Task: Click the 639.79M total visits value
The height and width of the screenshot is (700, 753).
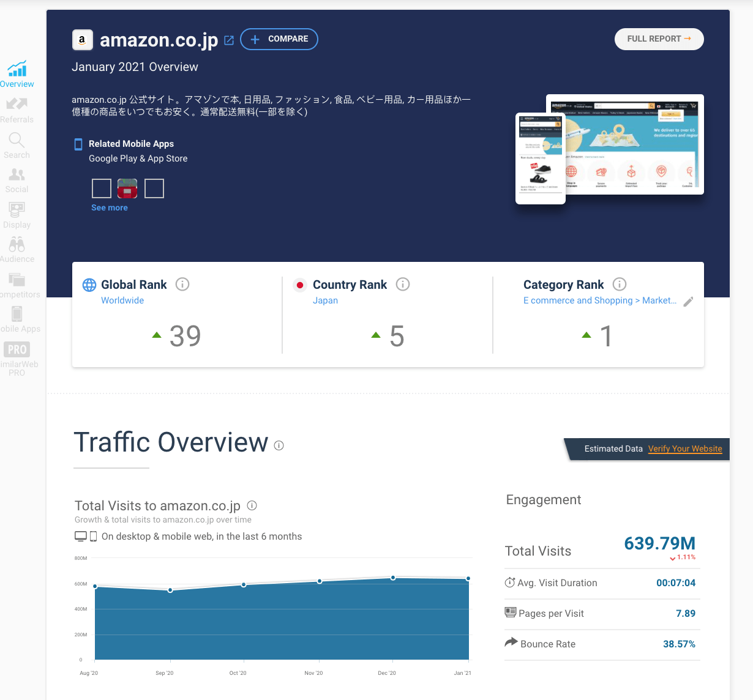Action: click(x=660, y=543)
